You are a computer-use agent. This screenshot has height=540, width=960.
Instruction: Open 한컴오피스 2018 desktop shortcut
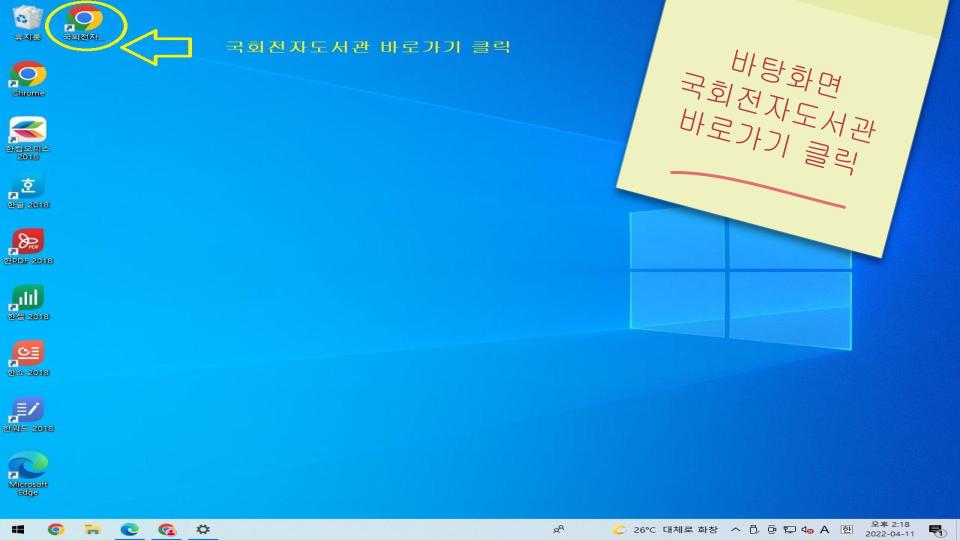click(28, 135)
